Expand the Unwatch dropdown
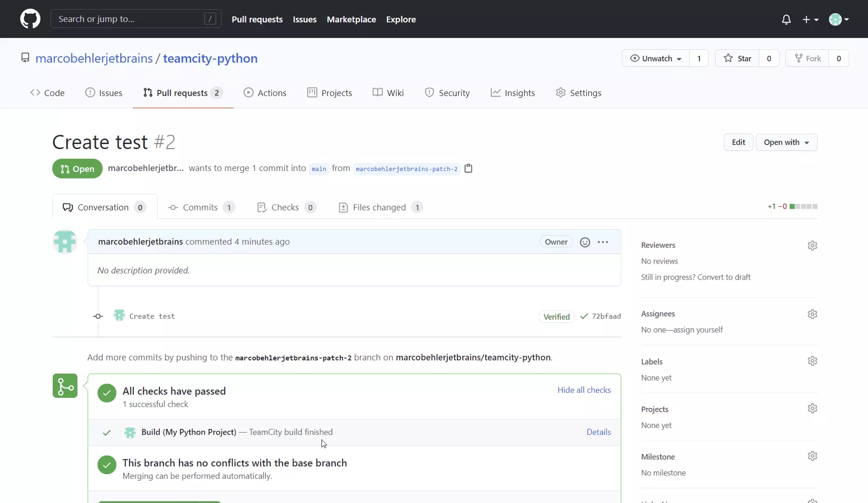Viewport: 868px width, 503px height. (655, 58)
